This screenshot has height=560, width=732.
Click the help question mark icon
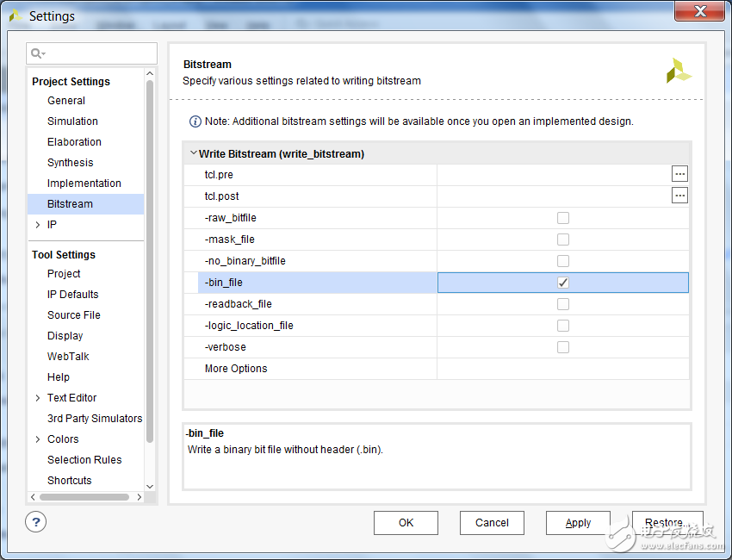(x=36, y=521)
